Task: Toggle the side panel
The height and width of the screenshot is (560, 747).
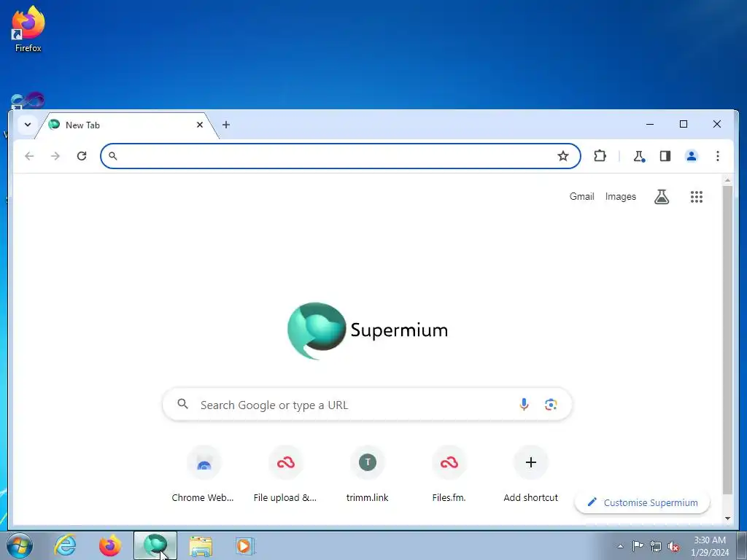Action: [x=665, y=156]
